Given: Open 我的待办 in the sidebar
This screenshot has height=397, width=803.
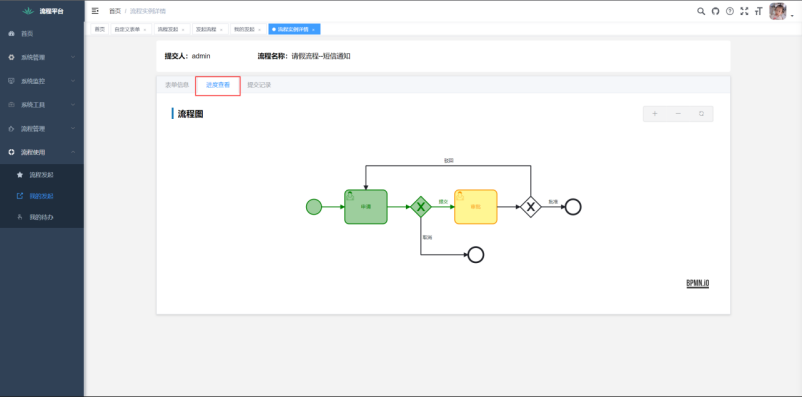Looking at the screenshot, I should coord(41,217).
